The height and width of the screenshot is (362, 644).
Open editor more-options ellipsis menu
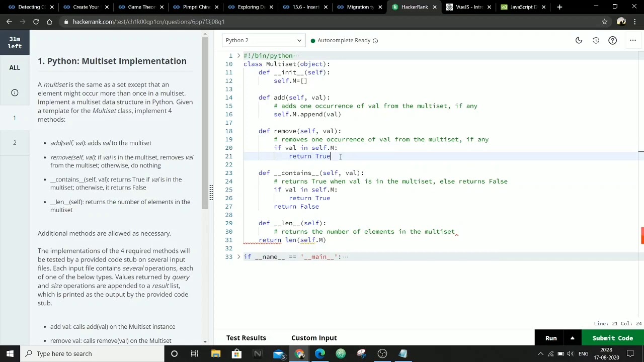(632, 40)
